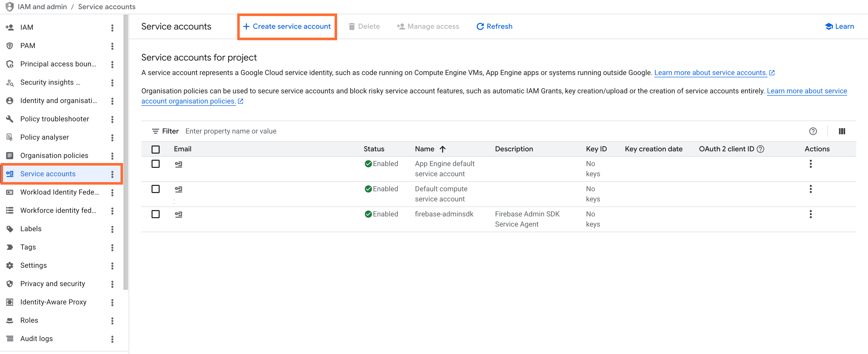Check the firebase-adminsdk row checkbox
868x354 pixels.
coord(155,214)
